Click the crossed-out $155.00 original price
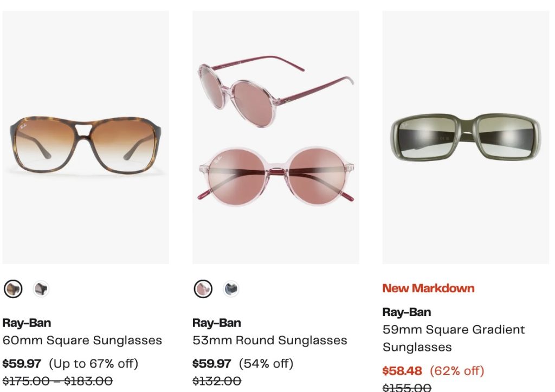Screen dimensions: 555x392 (407, 388)
